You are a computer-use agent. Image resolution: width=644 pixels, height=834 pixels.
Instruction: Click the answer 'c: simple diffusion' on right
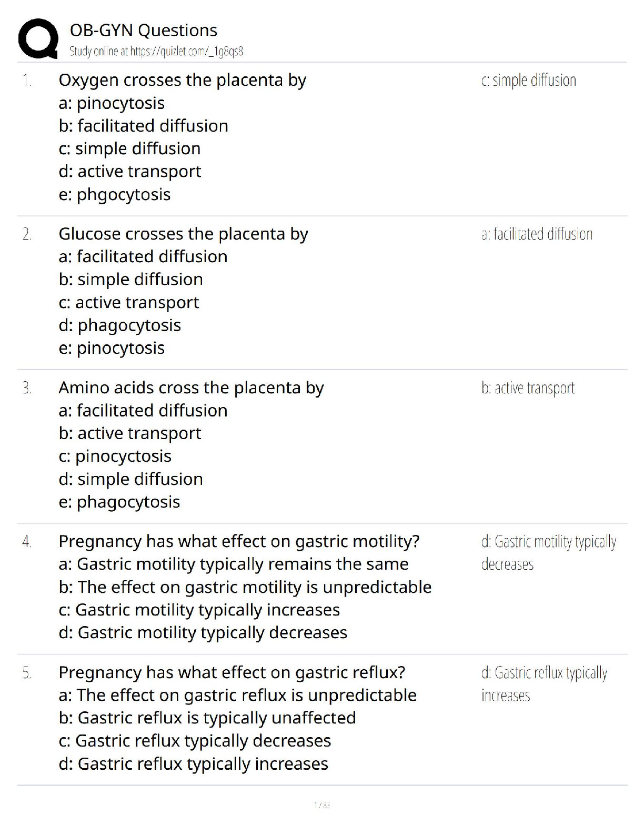528,81
